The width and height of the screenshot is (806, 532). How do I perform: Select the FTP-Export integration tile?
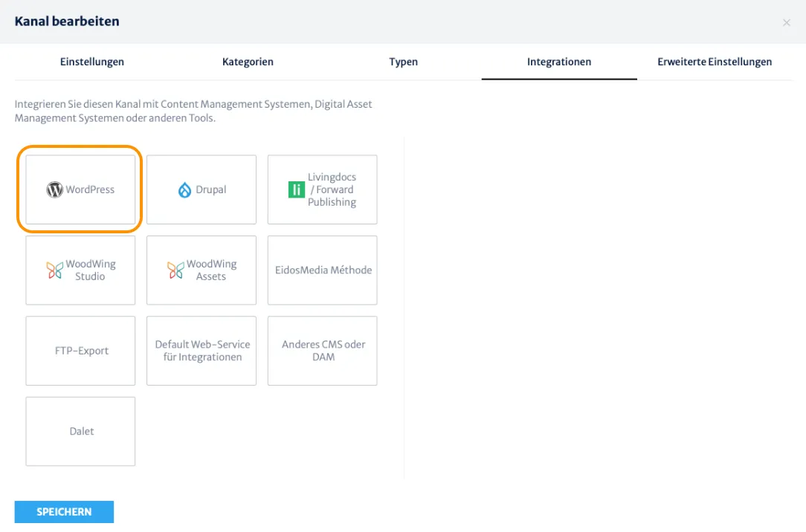point(81,351)
